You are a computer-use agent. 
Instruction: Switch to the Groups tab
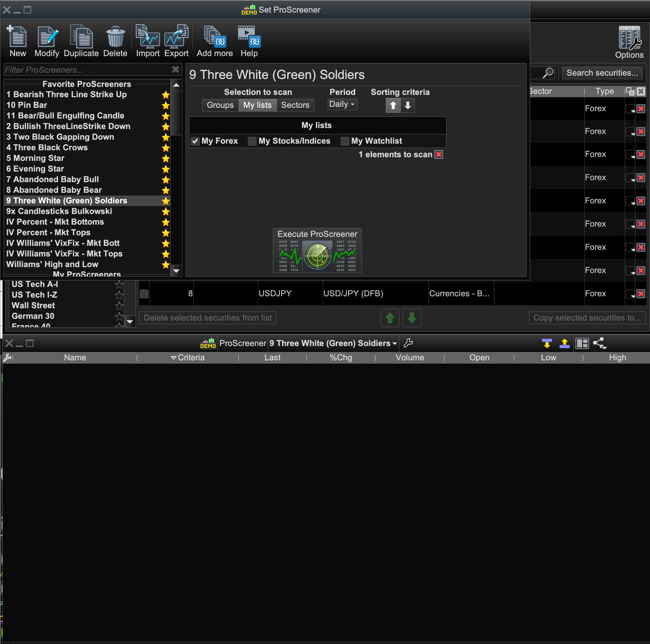click(220, 105)
